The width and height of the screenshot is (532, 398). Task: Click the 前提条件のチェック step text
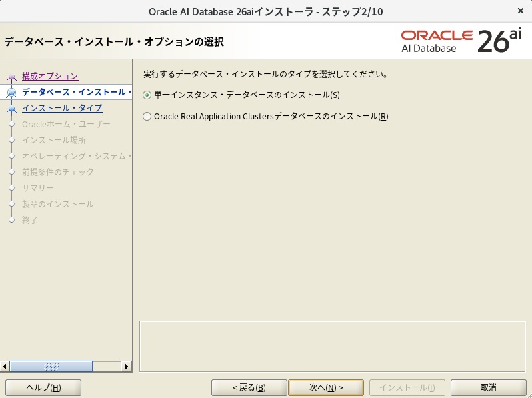point(58,172)
